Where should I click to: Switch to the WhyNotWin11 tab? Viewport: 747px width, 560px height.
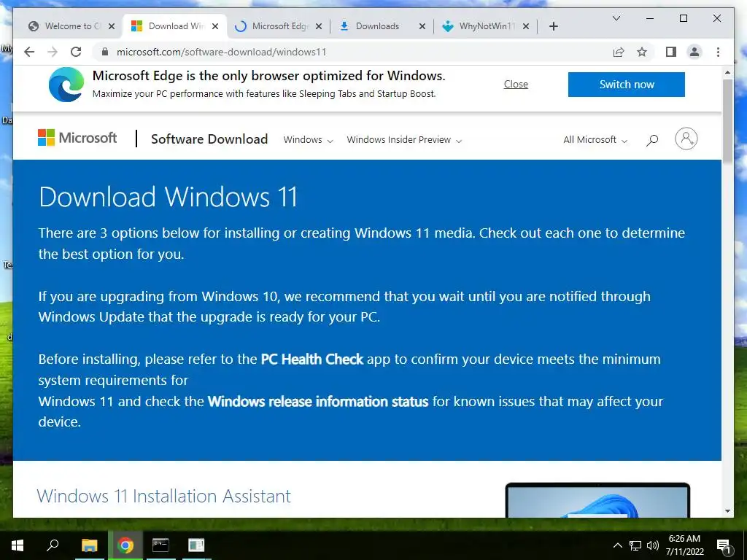click(487, 26)
